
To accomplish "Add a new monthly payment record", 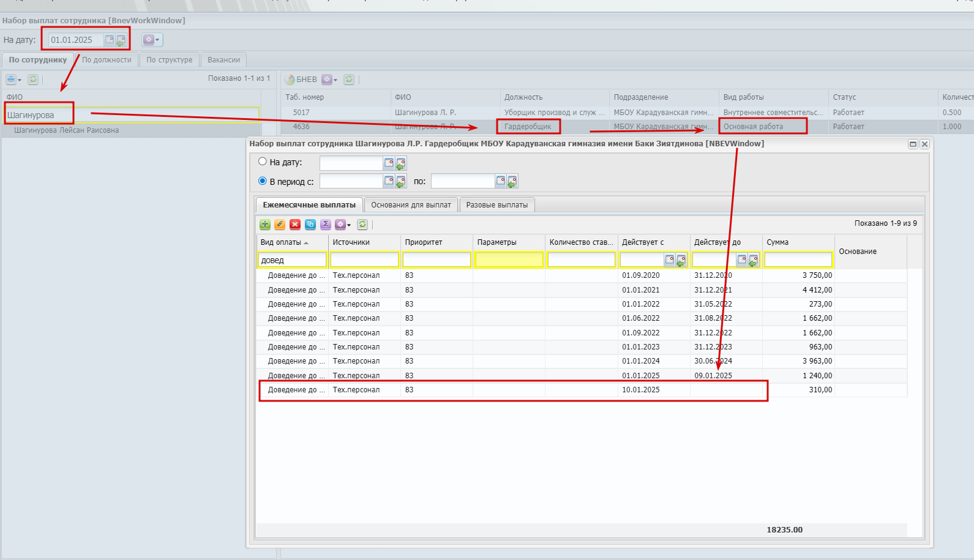I will [x=265, y=225].
